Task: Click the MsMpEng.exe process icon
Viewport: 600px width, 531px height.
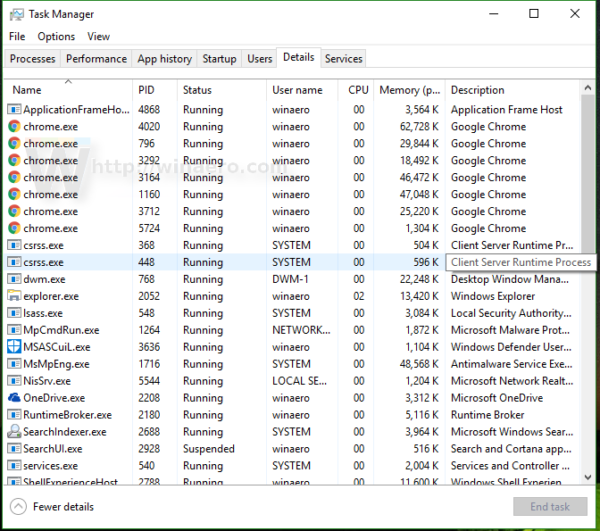Action: 14,364
